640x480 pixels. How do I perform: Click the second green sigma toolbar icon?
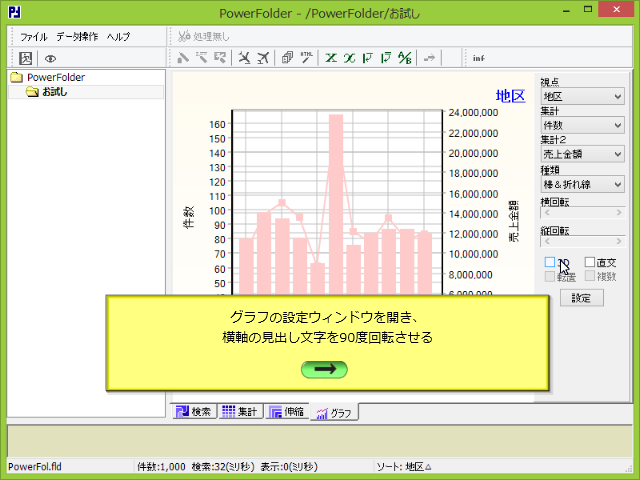349,58
